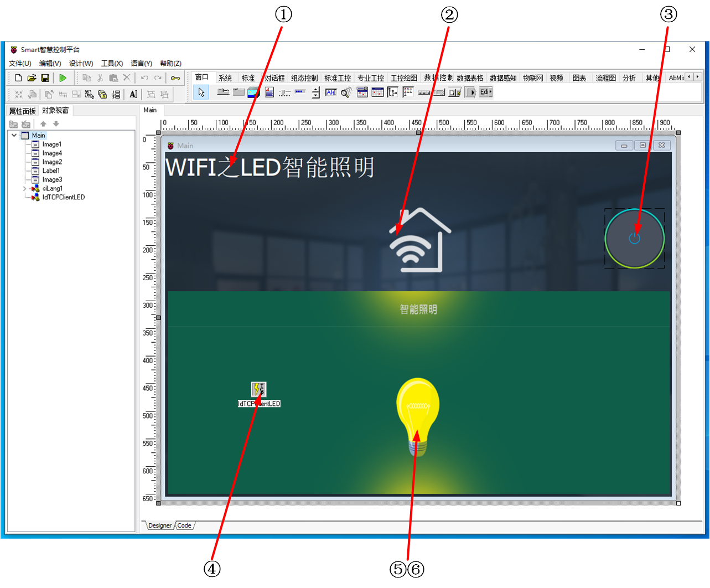Move the palette tabs right with the arrow
This screenshot has height=588, width=710.
(x=697, y=77)
